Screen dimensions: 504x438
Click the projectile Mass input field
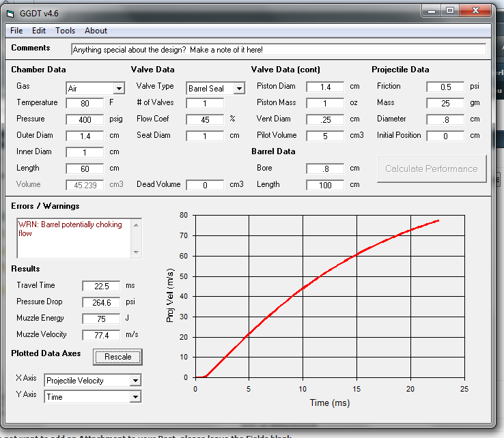point(445,103)
